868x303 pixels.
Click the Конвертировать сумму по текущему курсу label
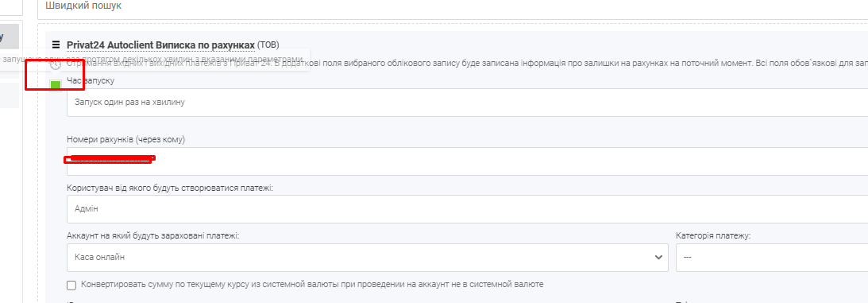(x=312, y=284)
